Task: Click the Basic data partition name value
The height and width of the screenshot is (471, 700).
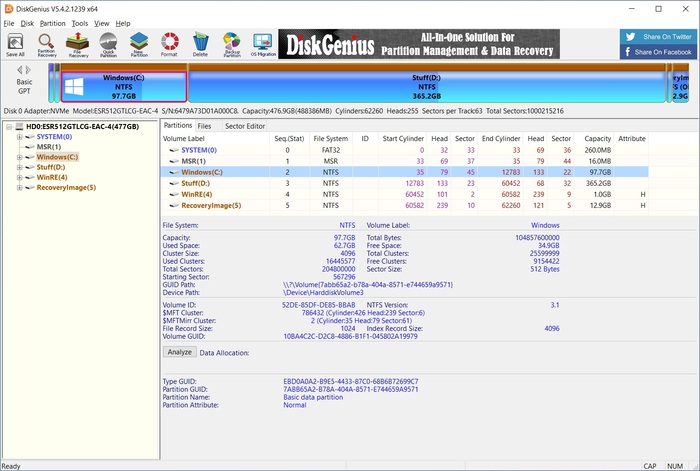Action: coord(313,397)
